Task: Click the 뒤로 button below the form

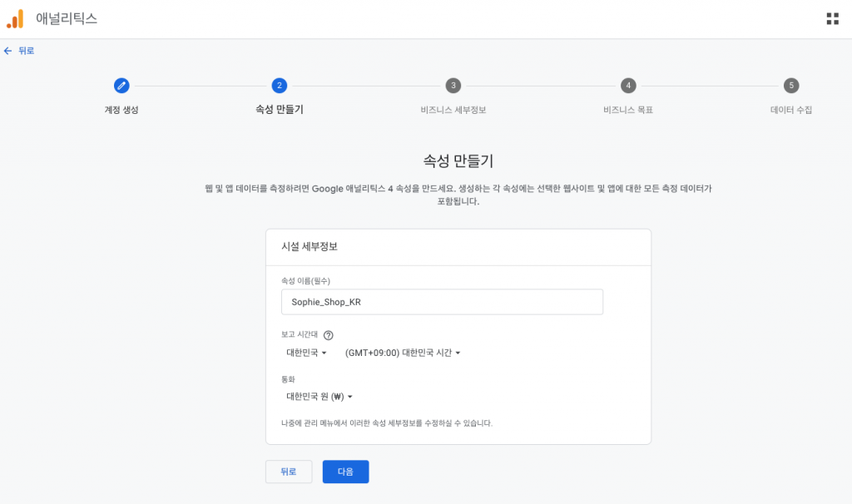Action: [x=289, y=471]
